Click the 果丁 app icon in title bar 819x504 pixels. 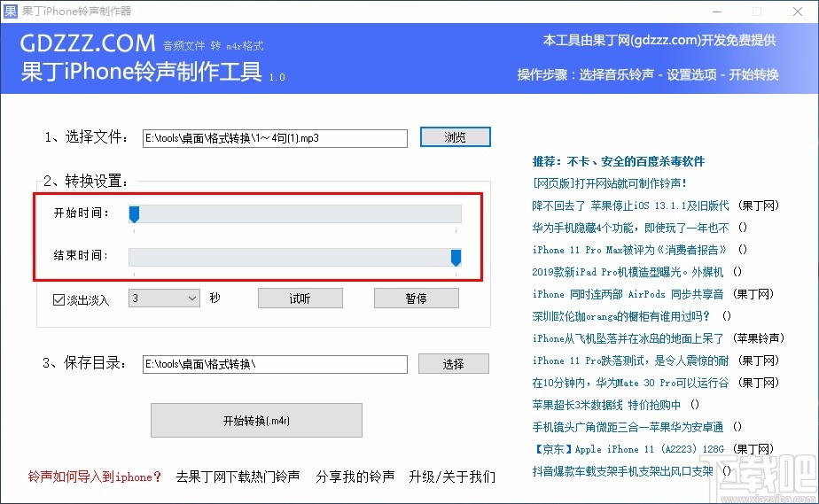11,11
